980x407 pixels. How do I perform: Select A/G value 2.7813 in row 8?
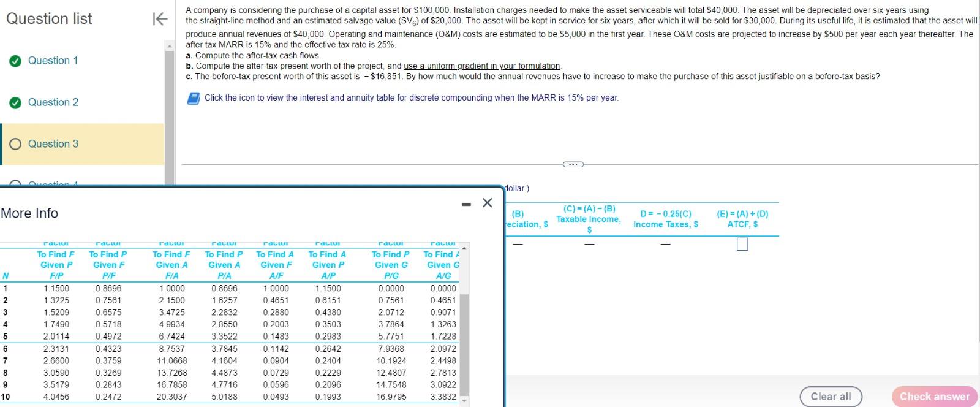coord(443,373)
